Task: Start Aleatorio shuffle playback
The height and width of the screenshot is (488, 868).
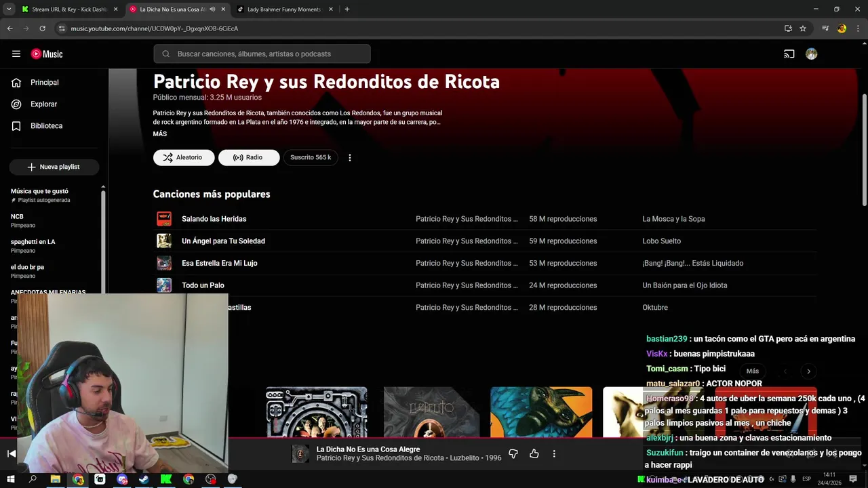Action: tap(184, 157)
